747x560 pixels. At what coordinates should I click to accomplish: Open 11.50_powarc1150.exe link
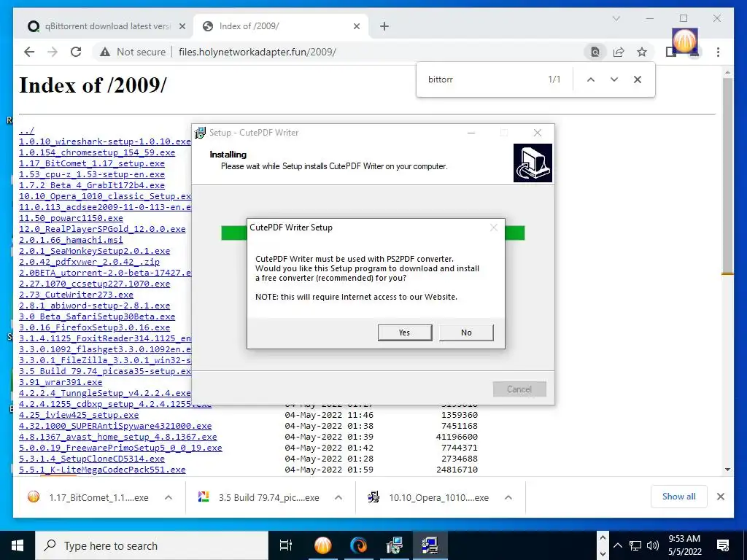click(x=71, y=218)
